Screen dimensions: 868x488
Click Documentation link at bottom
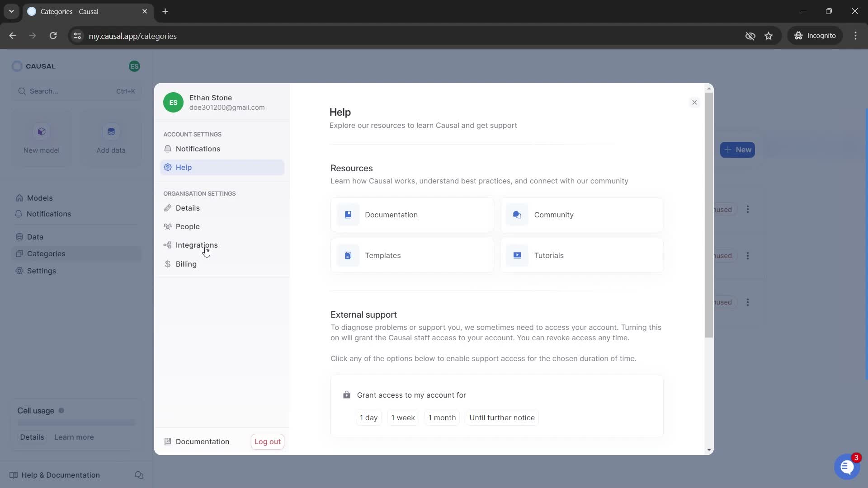click(x=203, y=441)
